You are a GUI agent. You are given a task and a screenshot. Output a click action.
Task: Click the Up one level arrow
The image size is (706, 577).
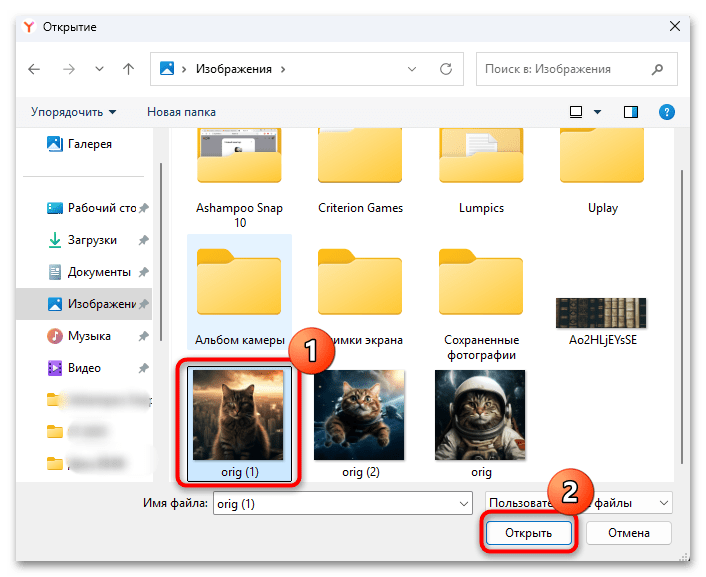[128, 70]
